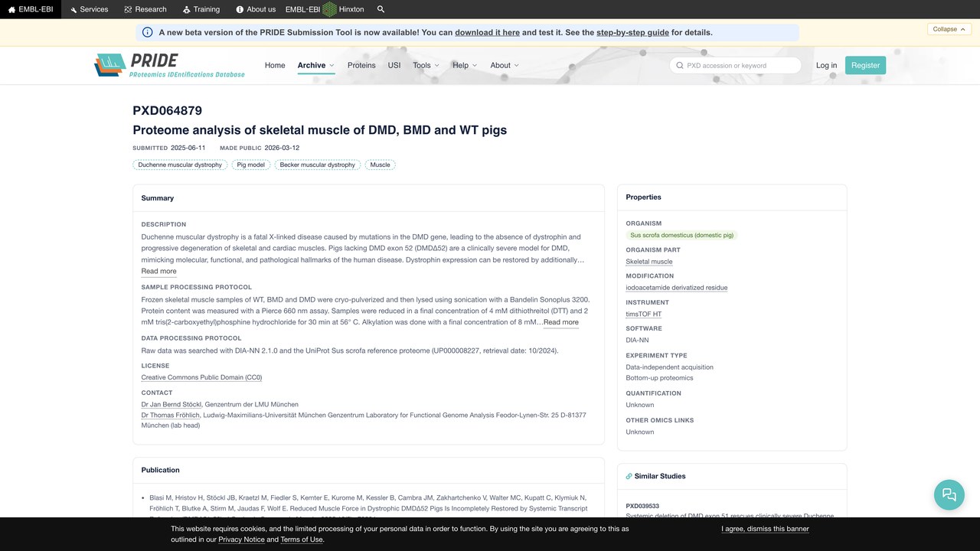
Task: Open the top bar search magnifier icon
Action: coord(381,9)
